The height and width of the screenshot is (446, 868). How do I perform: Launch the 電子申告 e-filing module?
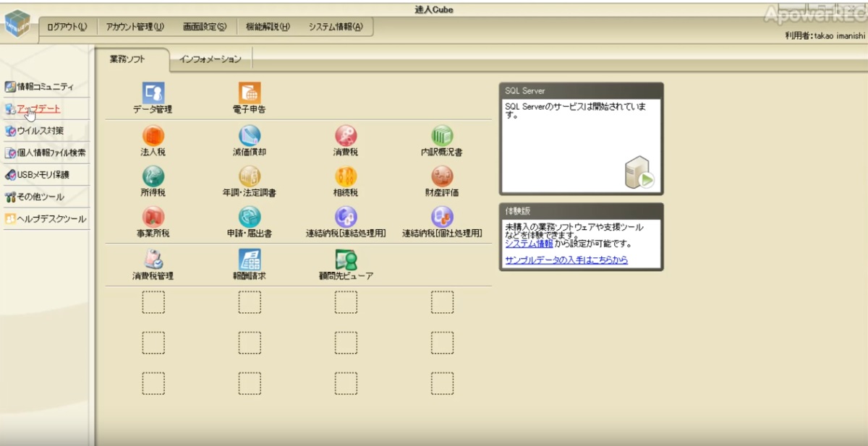tap(250, 98)
